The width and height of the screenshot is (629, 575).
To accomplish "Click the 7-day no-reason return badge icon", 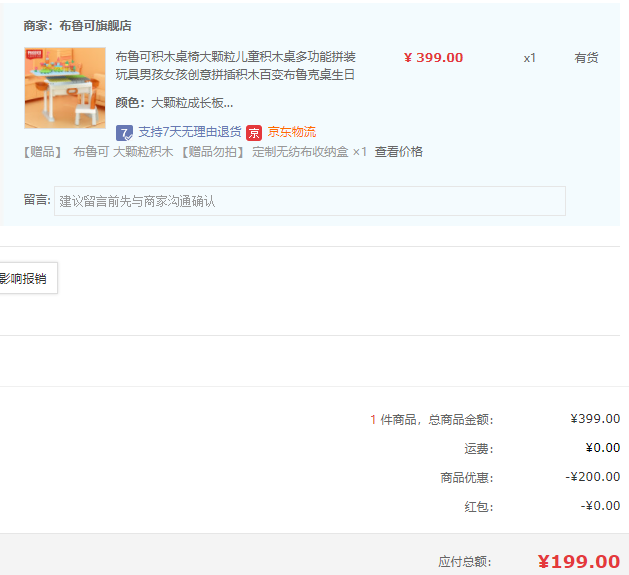I will [124, 133].
